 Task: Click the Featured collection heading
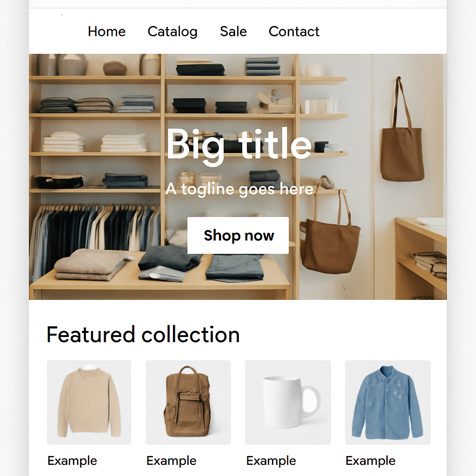point(143,335)
